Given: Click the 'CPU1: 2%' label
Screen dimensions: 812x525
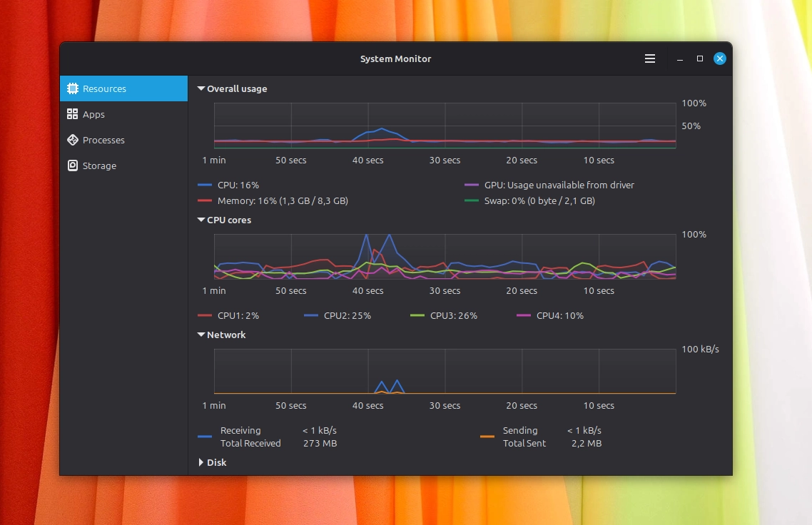Looking at the screenshot, I should point(238,315).
